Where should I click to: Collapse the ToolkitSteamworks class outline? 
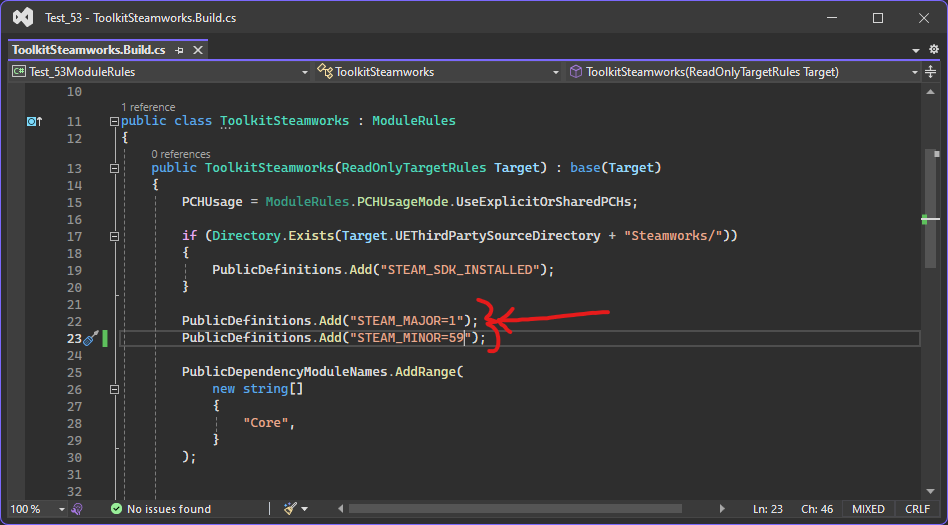pos(114,121)
